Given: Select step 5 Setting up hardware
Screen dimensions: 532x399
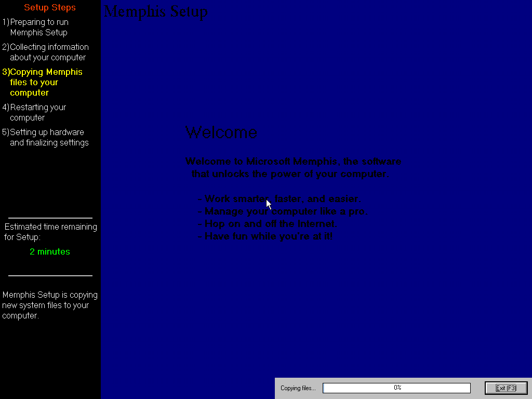Looking at the screenshot, I should coord(46,137).
